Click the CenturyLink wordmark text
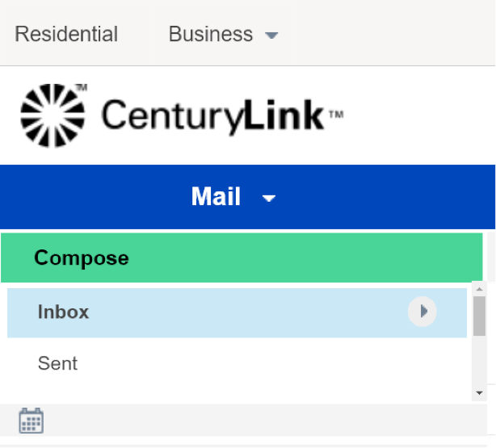Screen dimensions: 496x448 tap(212, 117)
